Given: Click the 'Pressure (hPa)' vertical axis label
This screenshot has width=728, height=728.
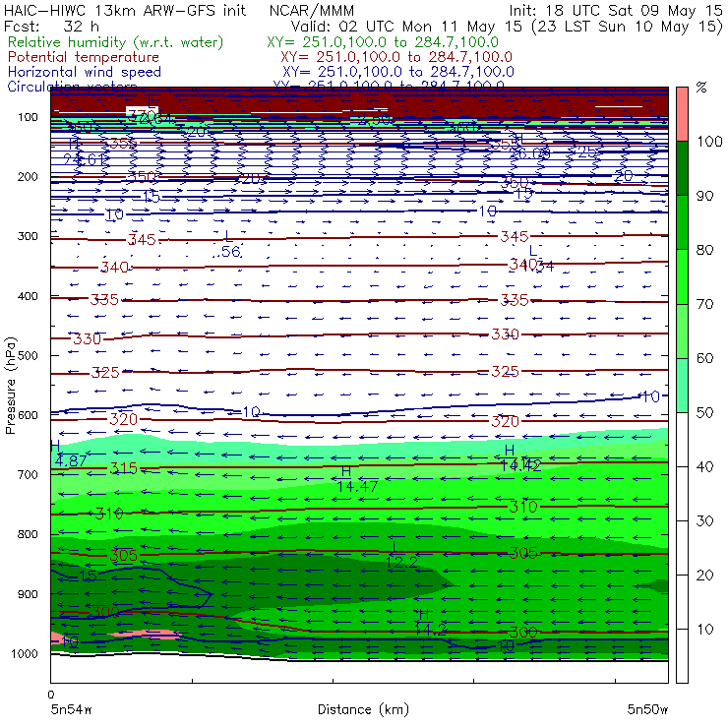Looking at the screenshot, I should pos(10,386).
